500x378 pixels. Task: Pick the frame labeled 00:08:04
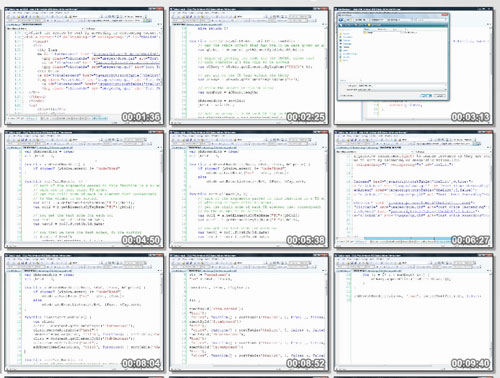(84, 312)
